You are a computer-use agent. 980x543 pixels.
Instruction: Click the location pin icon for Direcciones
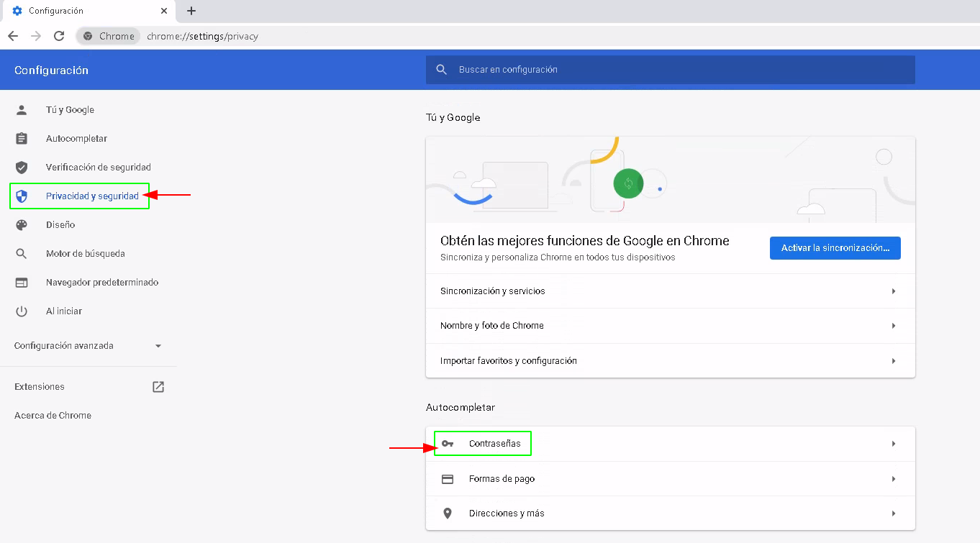[448, 514]
